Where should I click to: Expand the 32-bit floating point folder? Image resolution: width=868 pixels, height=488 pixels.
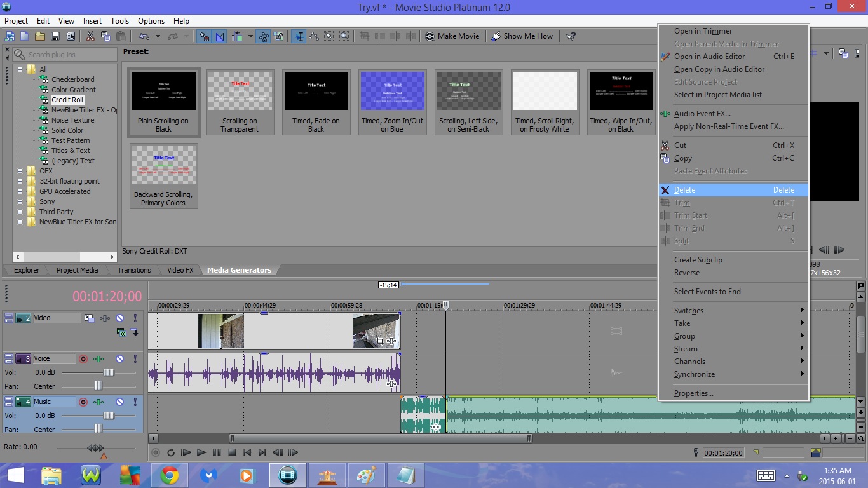20,181
